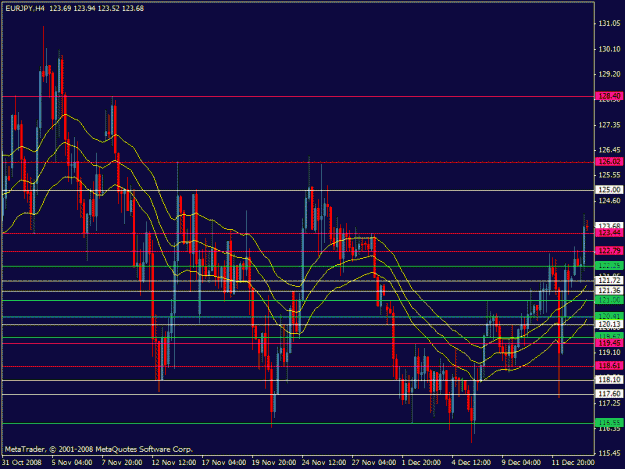The width and height of the screenshot is (625, 469).
Task: Select the 118.61 pink price level label
Action: 609,365
